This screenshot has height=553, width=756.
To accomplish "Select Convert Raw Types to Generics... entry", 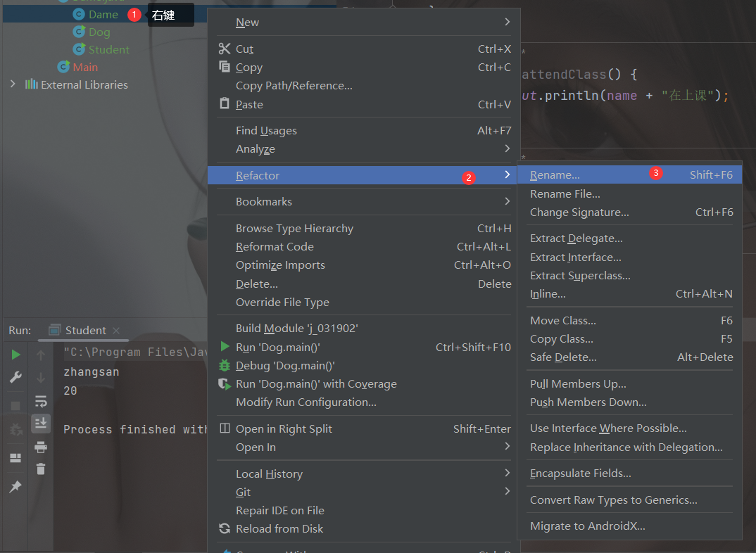I will [629, 500].
